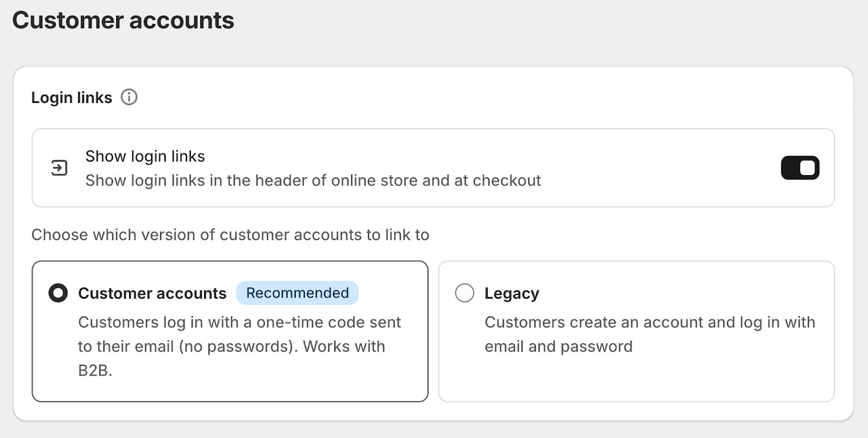The height and width of the screenshot is (438, 868).
Task: Click the Legacy option label
Action: click(x=512, y=293)
